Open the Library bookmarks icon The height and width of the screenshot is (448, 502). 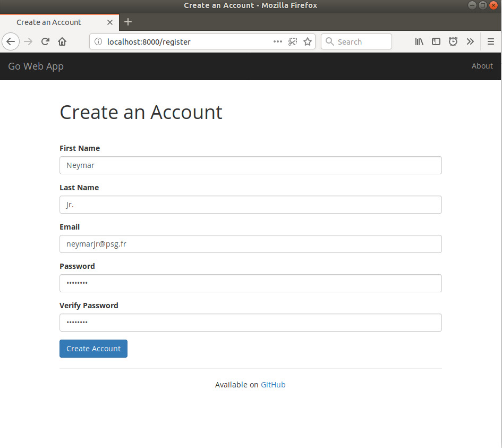point(419,41)
